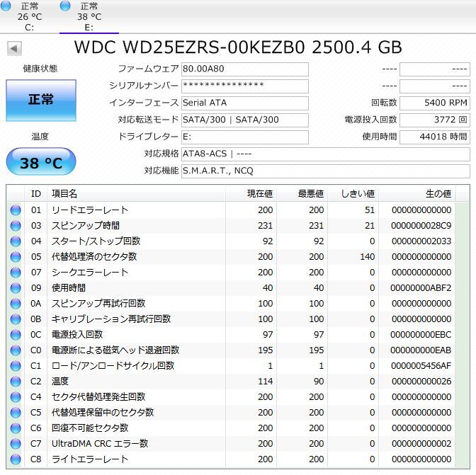The height and width of the screenshot is (475, 476).
Task: Click raw value 0000000028C9
Action: (421, 226)
